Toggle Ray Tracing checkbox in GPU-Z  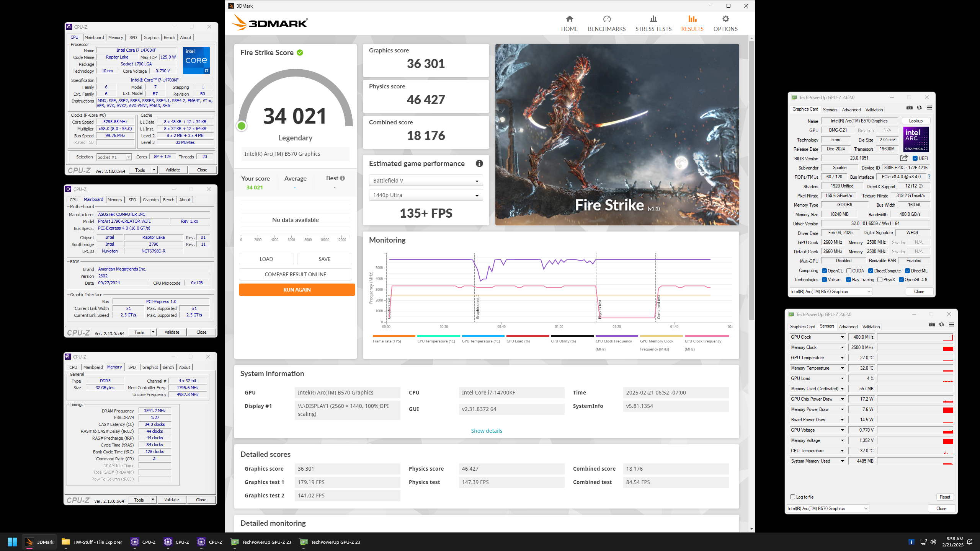click(848, 280)
